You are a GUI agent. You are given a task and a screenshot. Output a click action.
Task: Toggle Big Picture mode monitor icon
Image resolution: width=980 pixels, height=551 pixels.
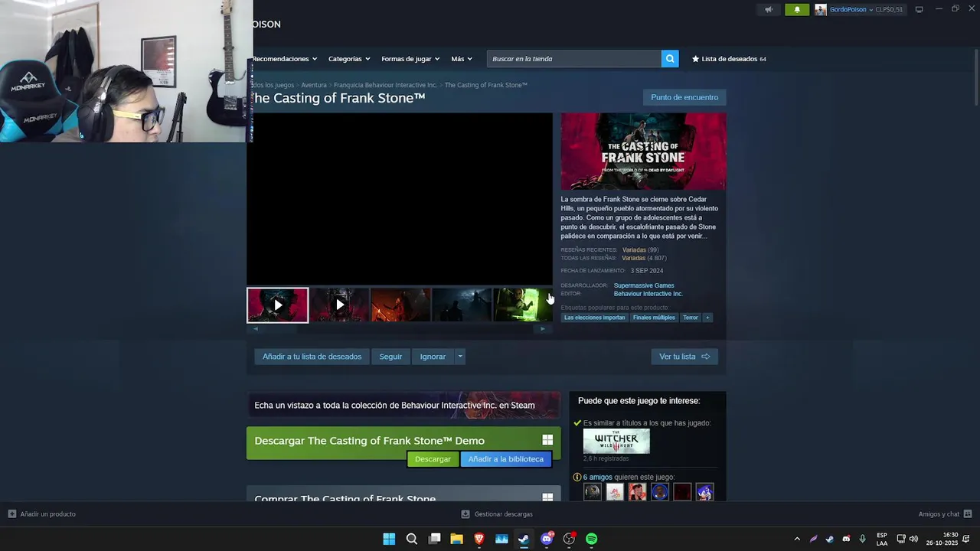tap(919, 9)
